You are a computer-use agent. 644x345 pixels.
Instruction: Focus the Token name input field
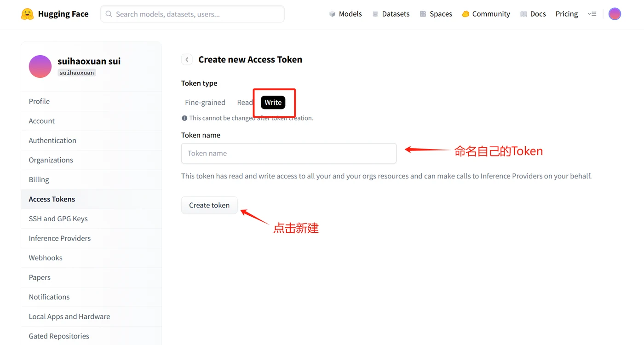[289, 153]
